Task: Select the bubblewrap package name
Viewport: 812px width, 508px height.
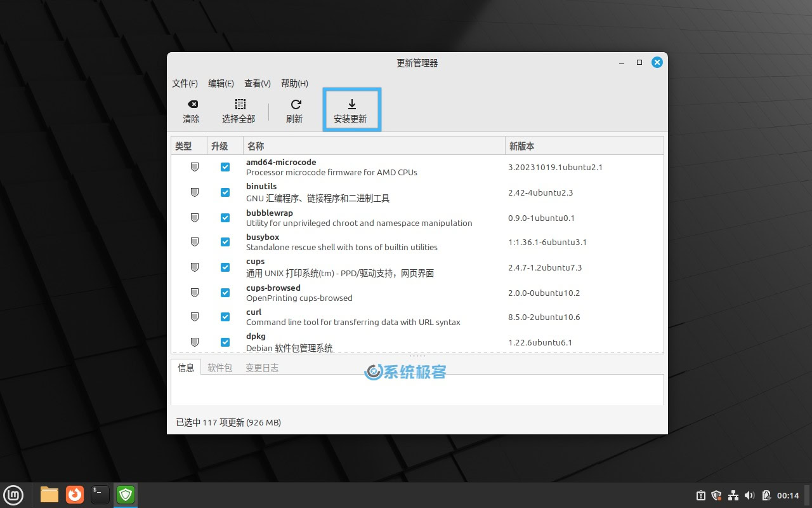Action: tap(270, 213)
